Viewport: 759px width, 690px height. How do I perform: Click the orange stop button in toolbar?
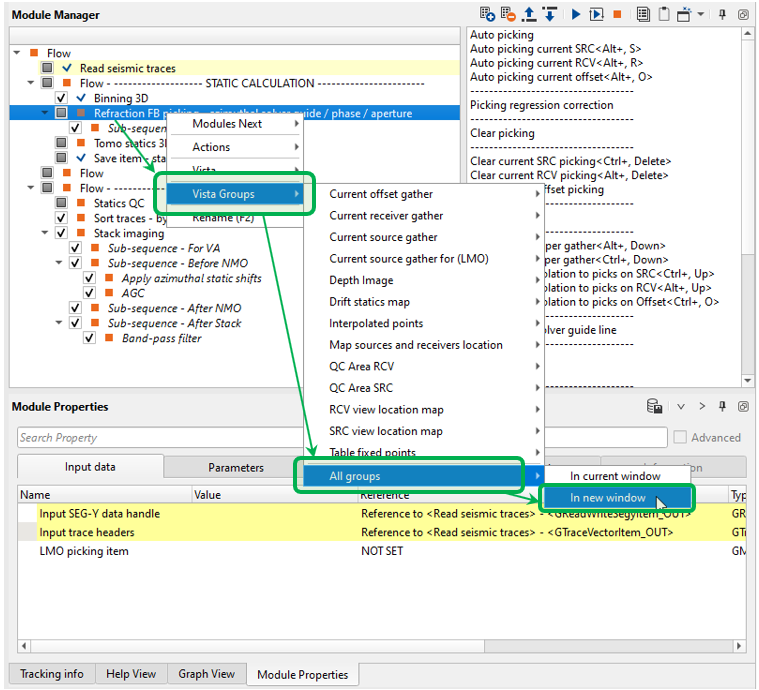(618, 14)
